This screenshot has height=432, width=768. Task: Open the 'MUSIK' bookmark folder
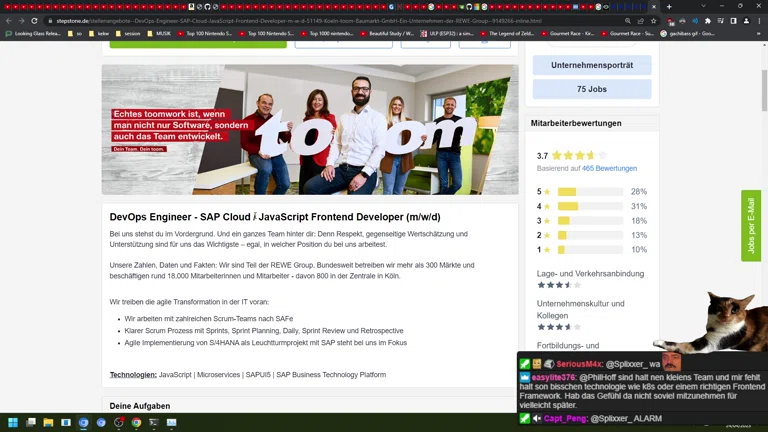(162, 33)
